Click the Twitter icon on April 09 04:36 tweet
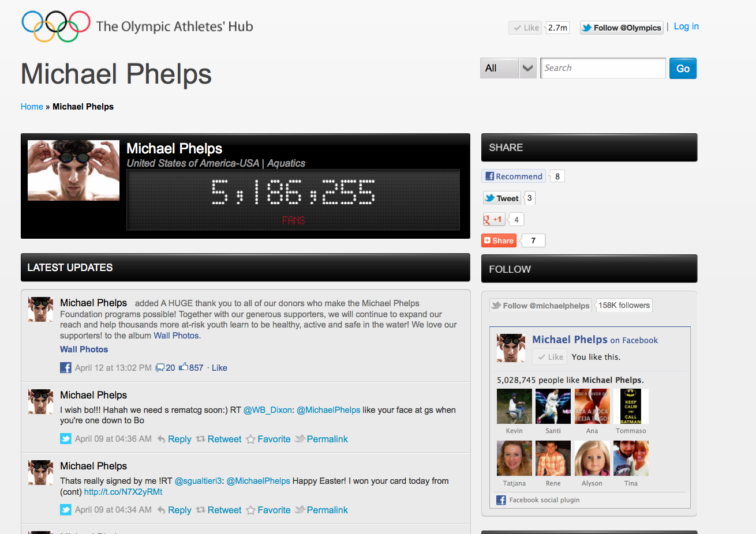 66,439
